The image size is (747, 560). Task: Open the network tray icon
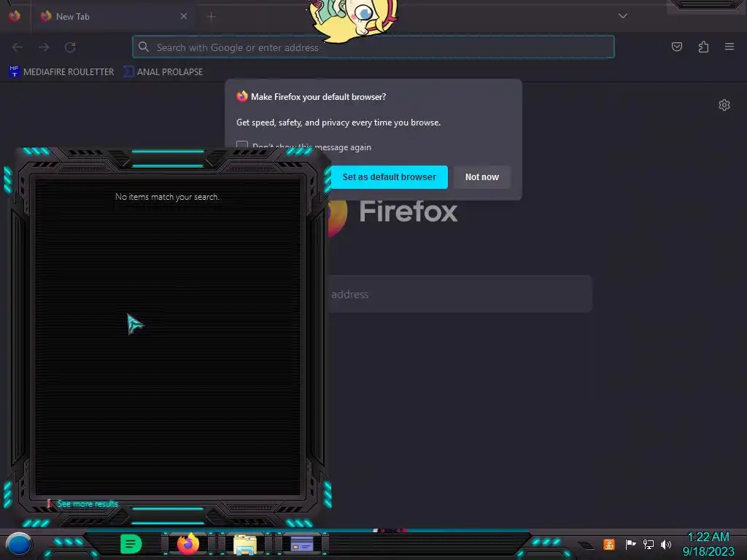649,544
